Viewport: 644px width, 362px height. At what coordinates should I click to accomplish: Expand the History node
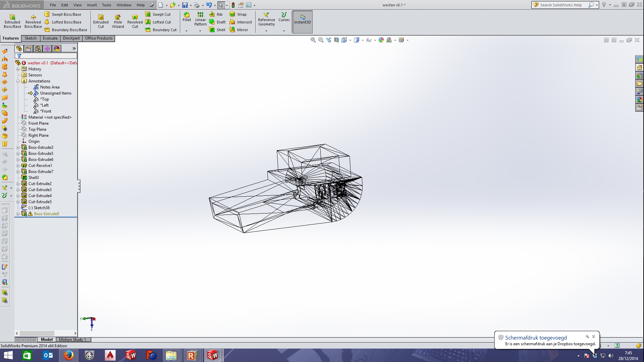coord(18,69)
